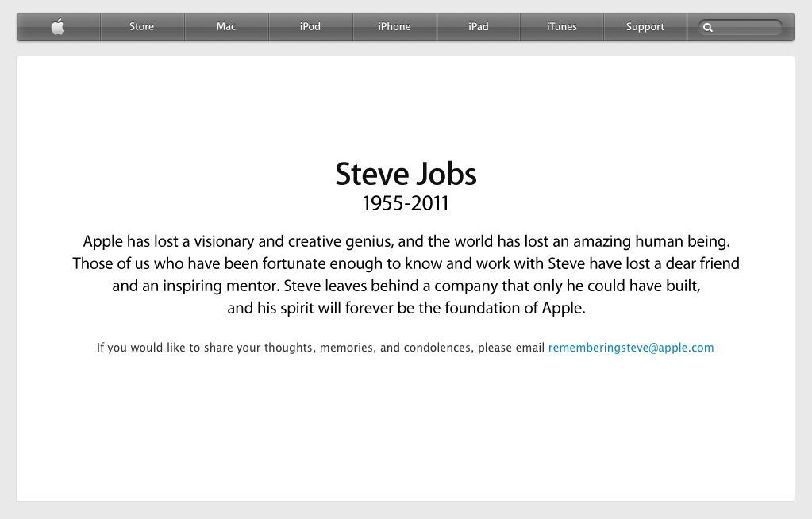Focus the search input field

point(741,28)
